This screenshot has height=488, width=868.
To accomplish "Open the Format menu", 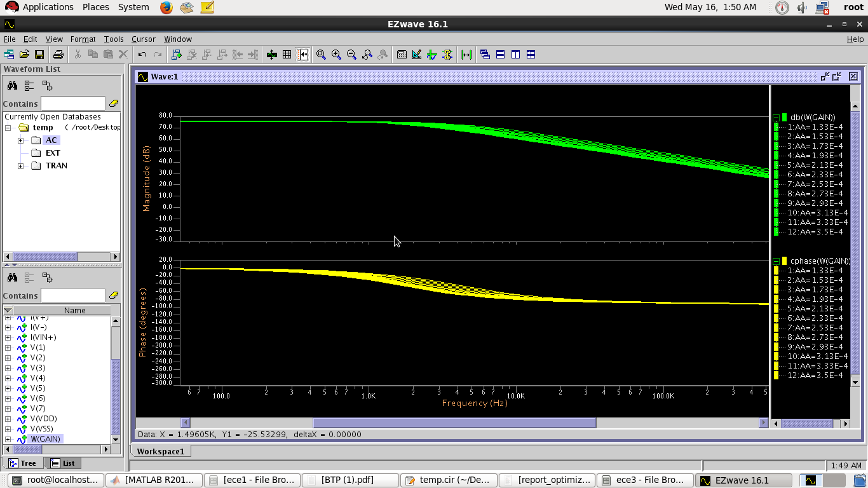I will [83, 39].
